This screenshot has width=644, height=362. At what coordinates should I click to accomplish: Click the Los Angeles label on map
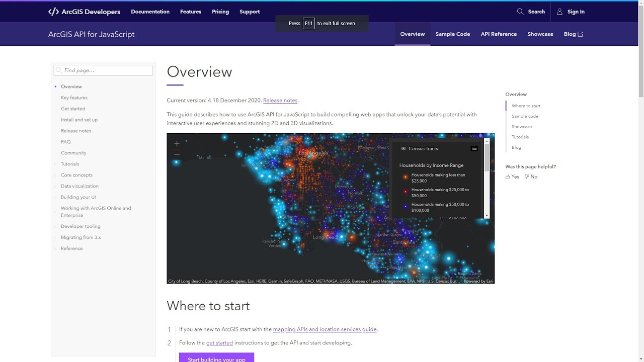click(x=313, y=153)
